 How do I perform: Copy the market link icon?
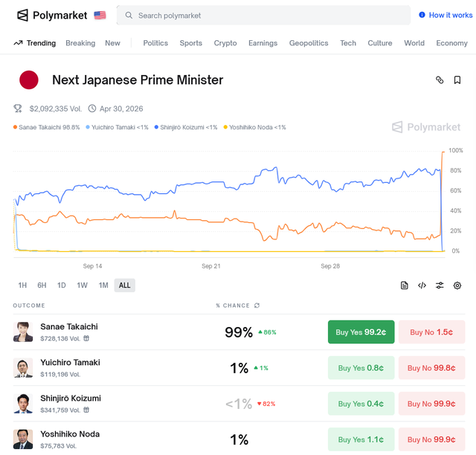coord(440,80)
